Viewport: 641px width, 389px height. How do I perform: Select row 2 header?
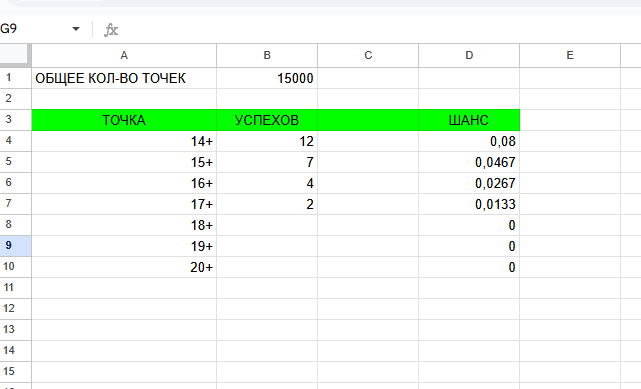16,98
